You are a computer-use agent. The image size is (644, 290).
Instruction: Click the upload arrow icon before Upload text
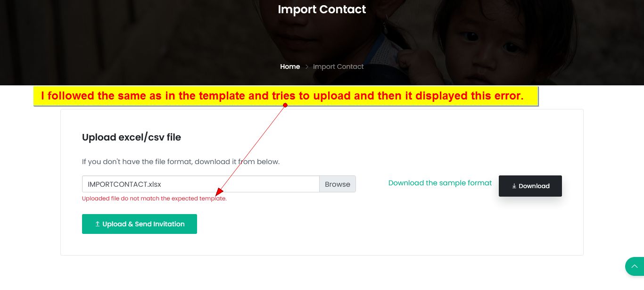pos(98,224)
